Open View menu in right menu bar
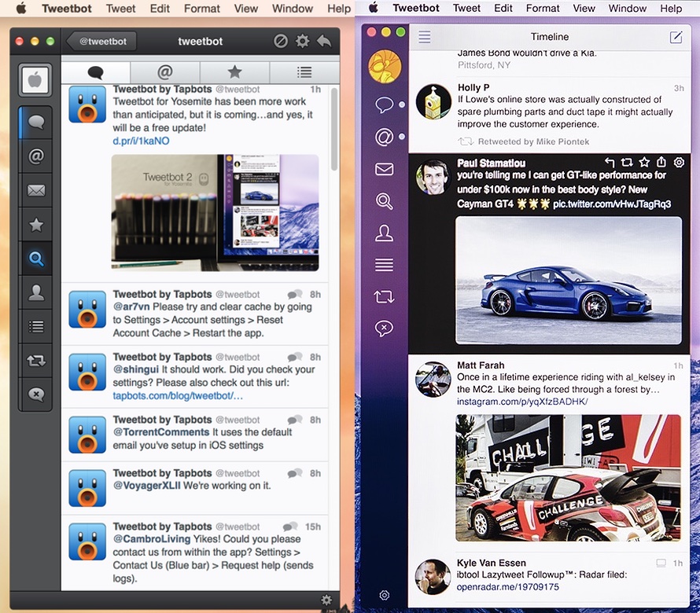Viewport: 700px width, 613px height. pyautogui.click(x=584, y=8)
